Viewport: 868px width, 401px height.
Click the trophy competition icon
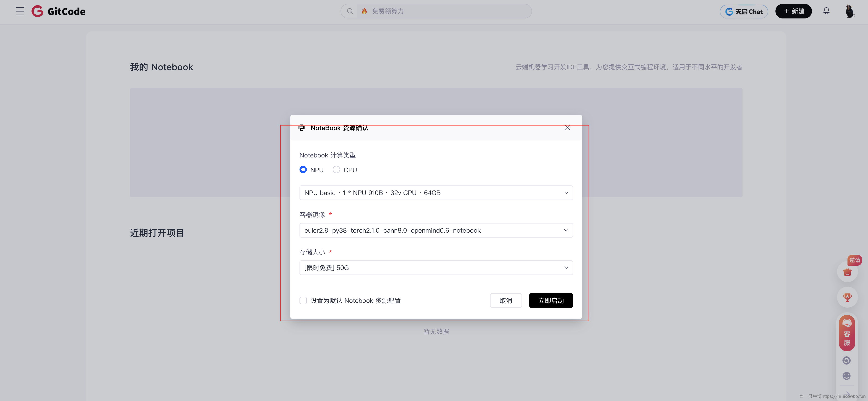847,297
